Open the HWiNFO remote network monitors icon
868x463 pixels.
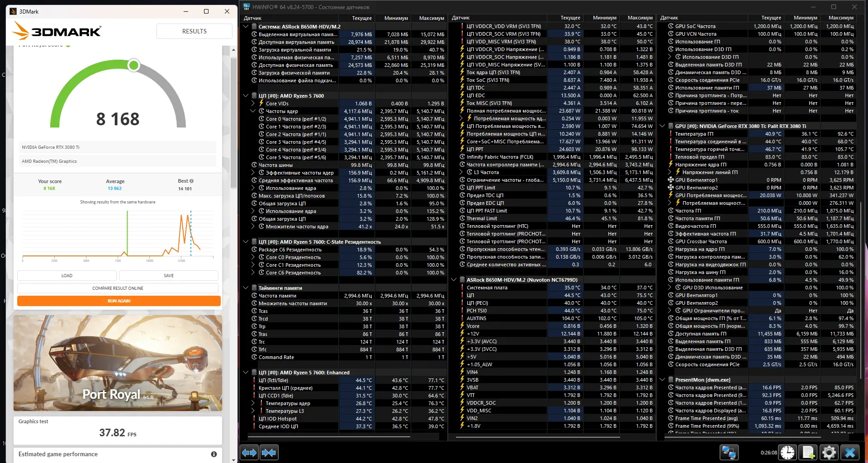click(729, 452)
